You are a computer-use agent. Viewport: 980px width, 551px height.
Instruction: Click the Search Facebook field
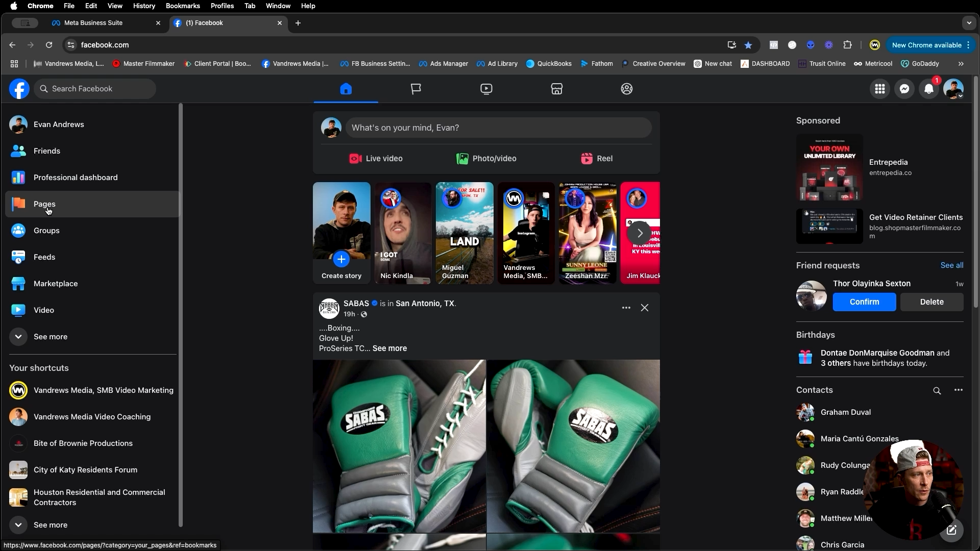pos(95,89)
